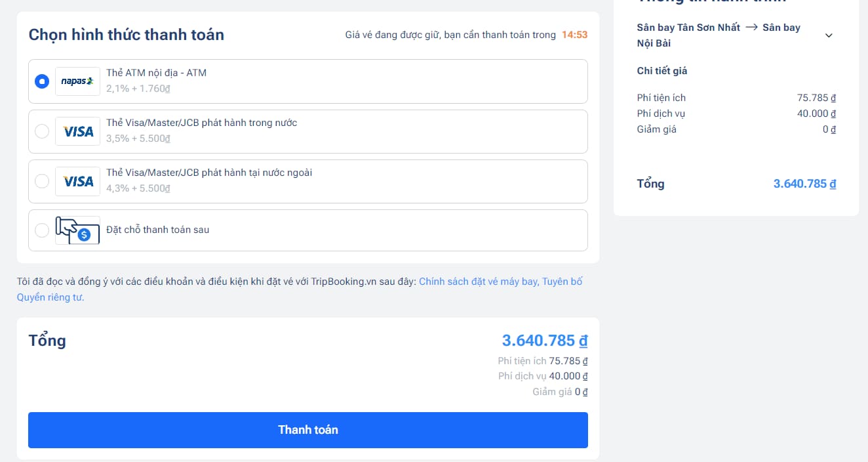Click the Chọn hình thức thanh toán heading

[126, 35]
